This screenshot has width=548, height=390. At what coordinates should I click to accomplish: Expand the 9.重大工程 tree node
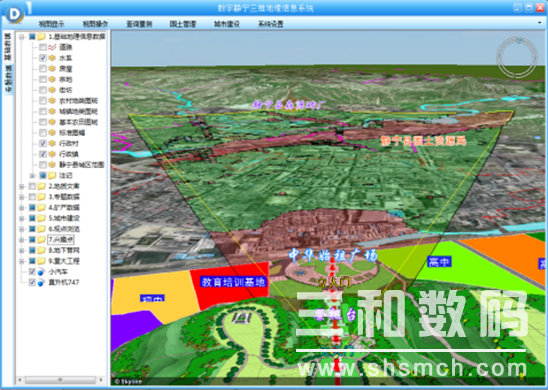click(22, 261)
